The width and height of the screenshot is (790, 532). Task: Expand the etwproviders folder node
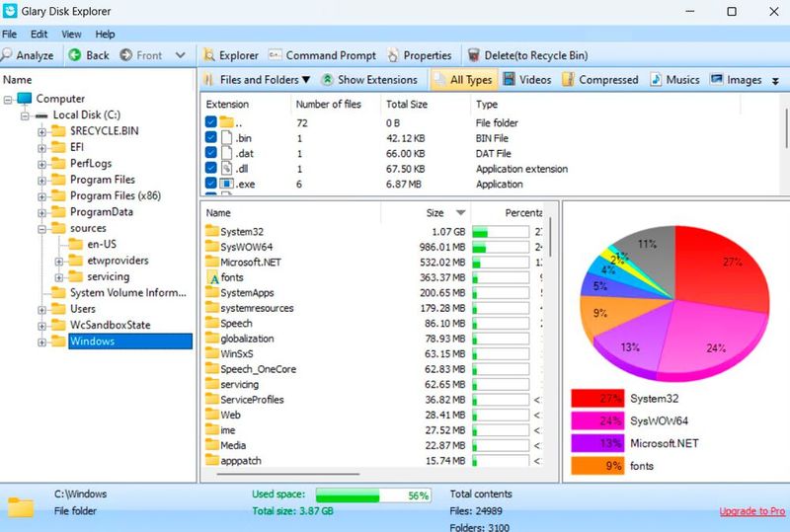[x=59, y=262]
